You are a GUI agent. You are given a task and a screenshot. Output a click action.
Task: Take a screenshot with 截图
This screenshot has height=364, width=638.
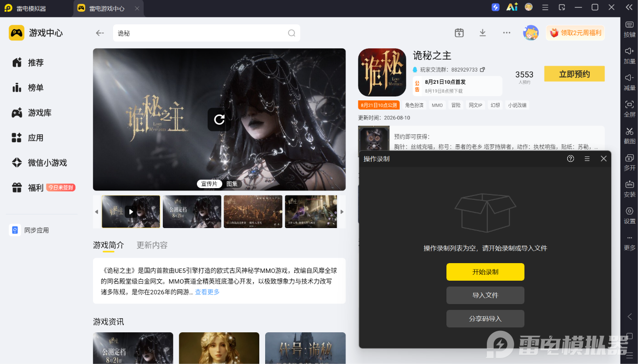coord(630,135)
